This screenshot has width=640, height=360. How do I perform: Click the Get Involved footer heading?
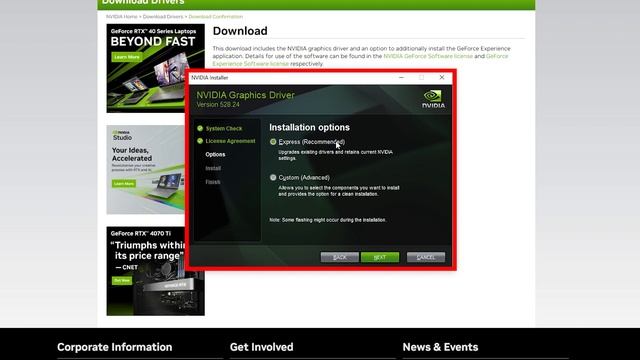pyautogui.click(x=262, y=347)
